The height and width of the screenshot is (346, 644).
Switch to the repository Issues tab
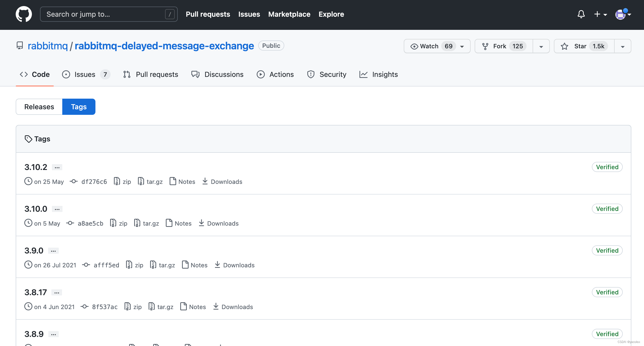pyautogui.click(x=86, y=74)
